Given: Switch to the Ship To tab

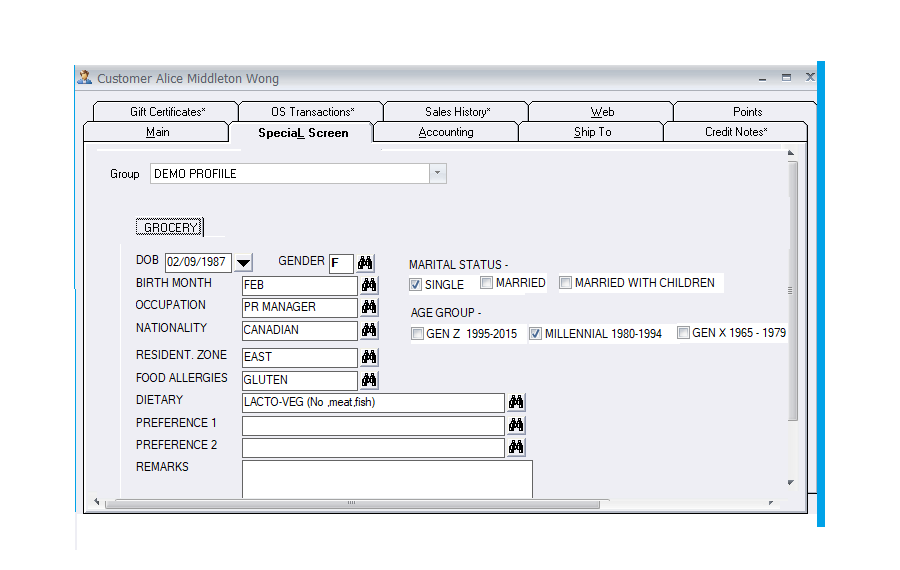Looking at the screenshot, I should point(592,132).
